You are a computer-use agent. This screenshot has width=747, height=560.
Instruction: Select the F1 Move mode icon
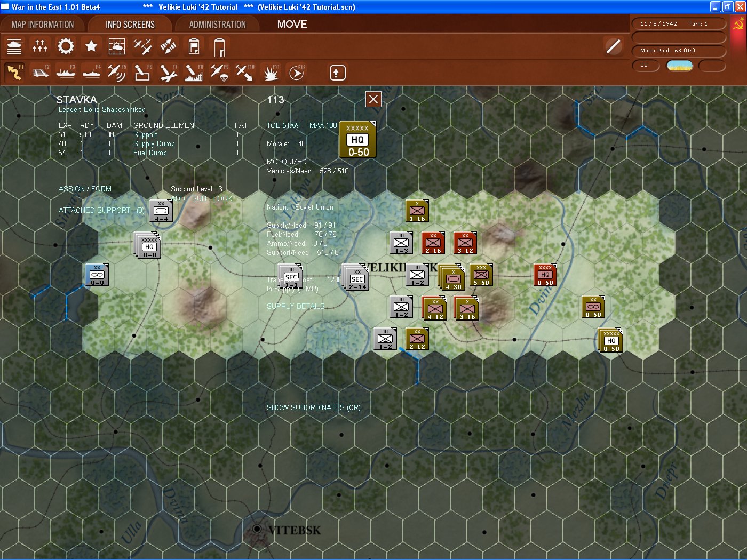tap(14, 73)
